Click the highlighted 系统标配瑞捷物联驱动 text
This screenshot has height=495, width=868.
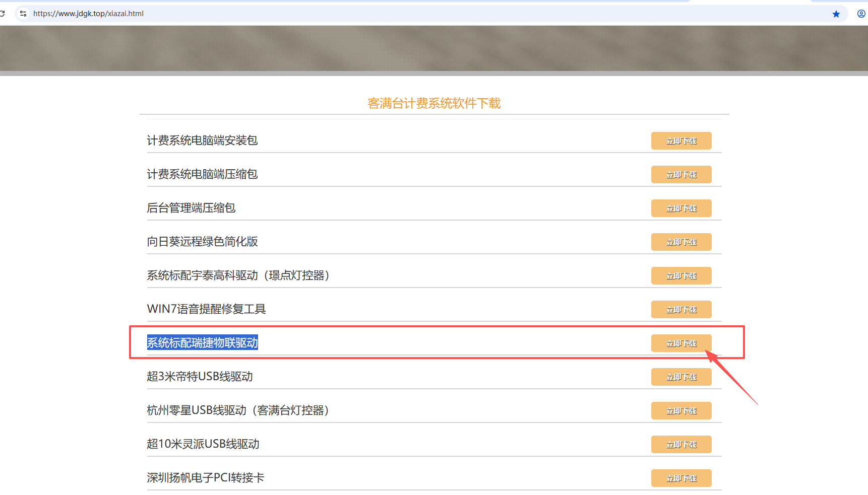tap(202, 343)
